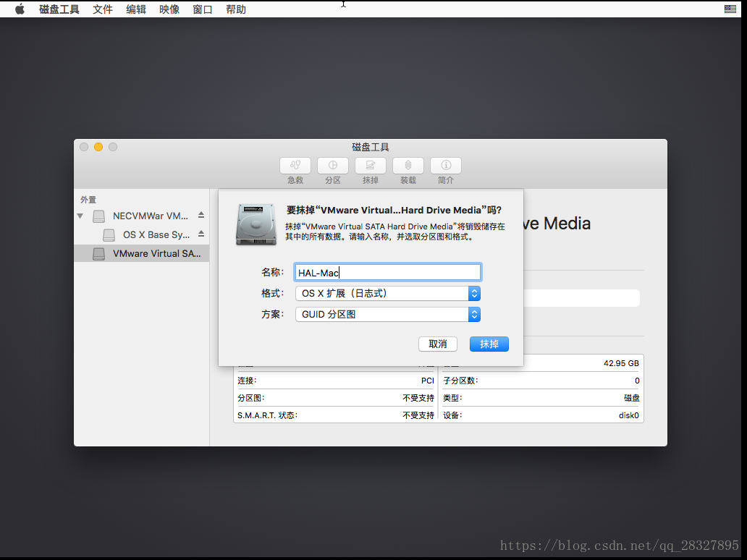Click the 连接 label in info table
This screenshot has width=747, height=560.
coord(248,381)
